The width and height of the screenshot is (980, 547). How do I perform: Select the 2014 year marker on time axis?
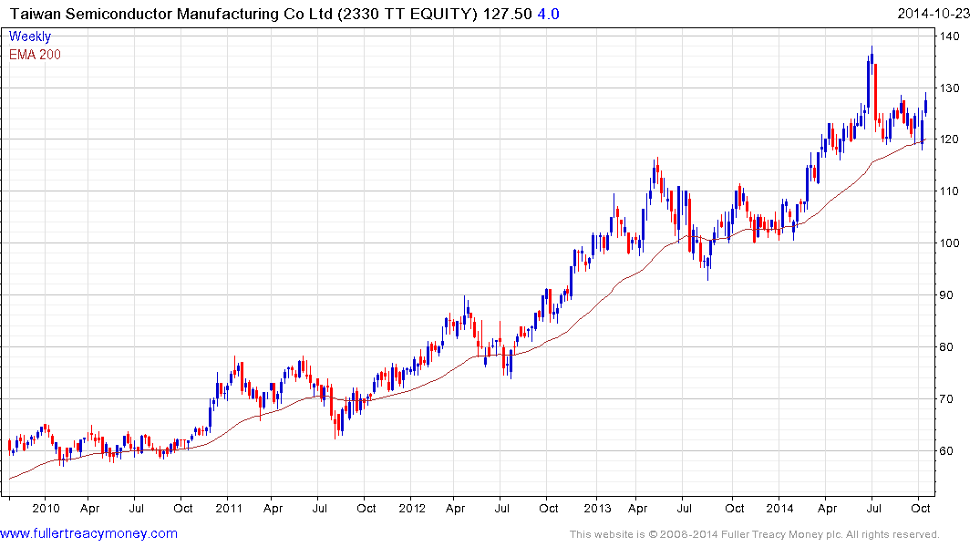point(780,508)
